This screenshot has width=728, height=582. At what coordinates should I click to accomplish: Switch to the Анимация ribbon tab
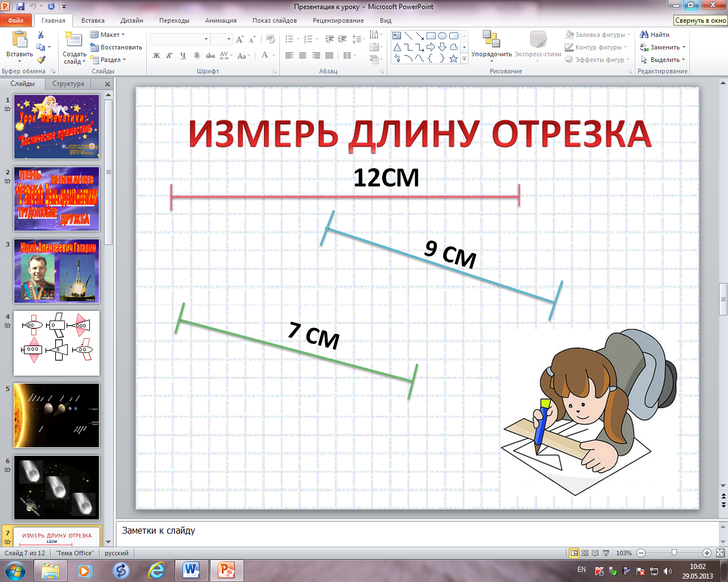point(221,20)
